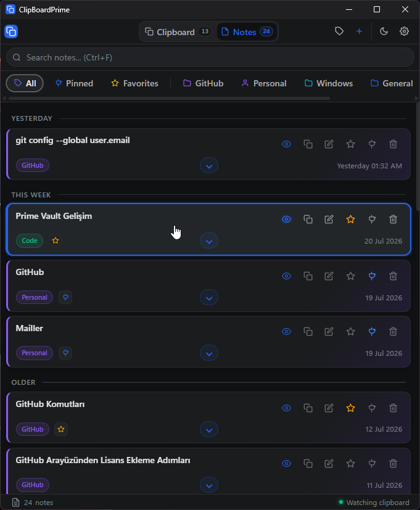Select the Notes tab
The width and height of the screenshot is (420, 510).
pyautogui.click(x=247, y=32)
